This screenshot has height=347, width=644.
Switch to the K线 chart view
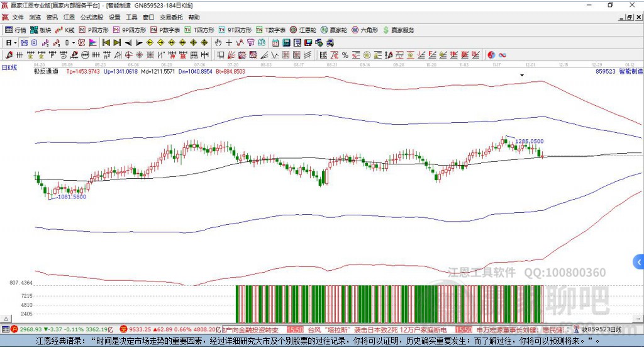click(x=65, y=30)
